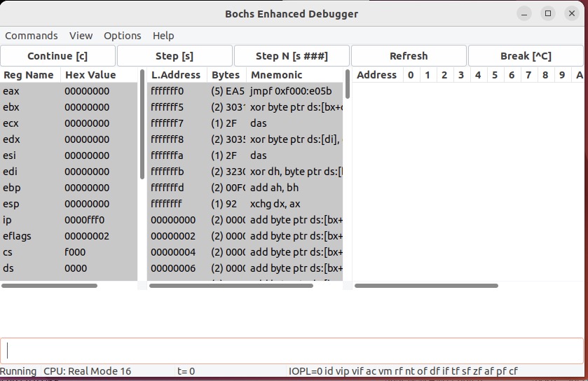Click the cs value f000

click(x=75, y=252)
